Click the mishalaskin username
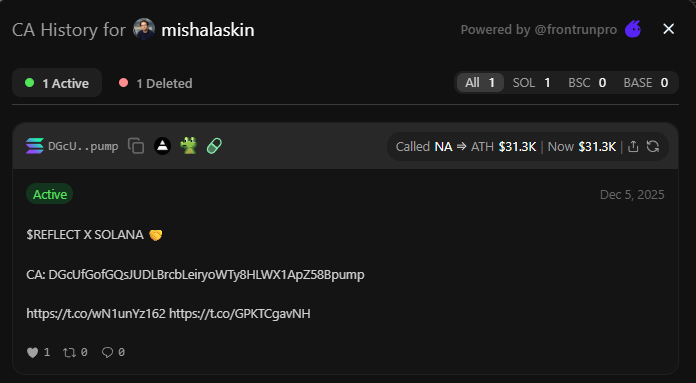The width and height of the screenshot is (696, 383). [x=208, y=30]
